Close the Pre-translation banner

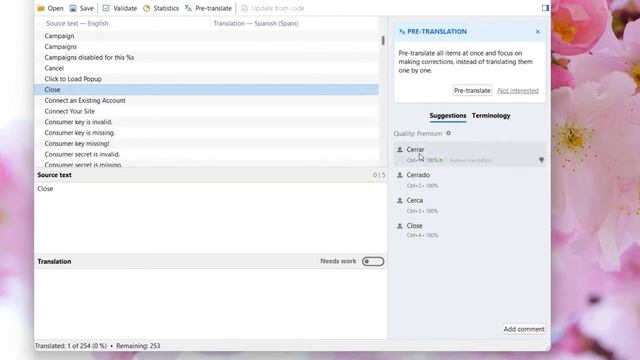538,31
